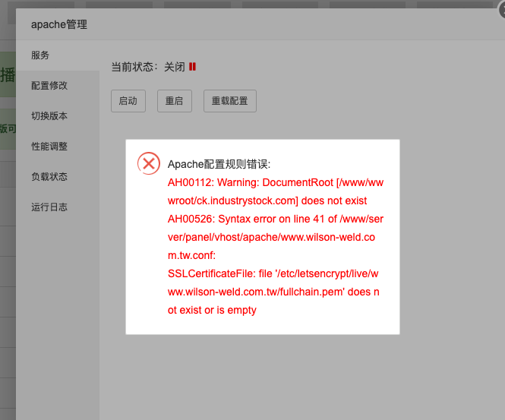
Task: Click the AH00526 Syntax error line
Action: click(276, 219)
